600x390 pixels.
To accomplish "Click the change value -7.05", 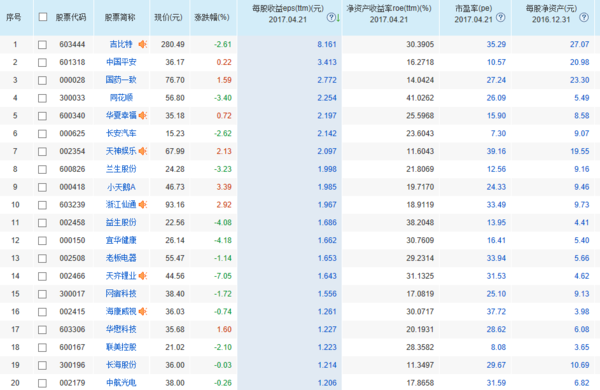I will [x=223, y=276].
